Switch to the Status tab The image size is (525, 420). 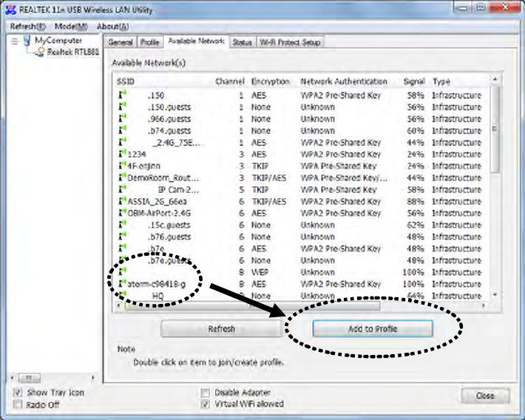(242, 43)
